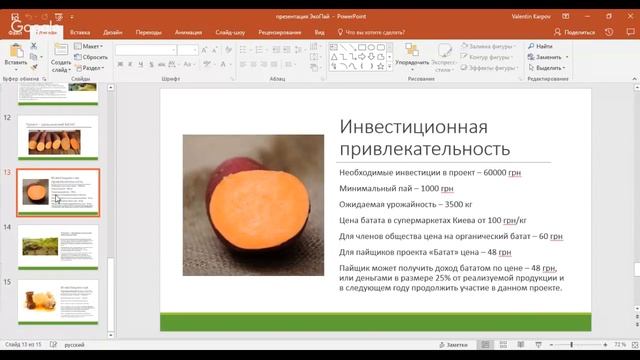
Task: Collapse the ribbon with the chevron
Action: (x=634, y=79)
